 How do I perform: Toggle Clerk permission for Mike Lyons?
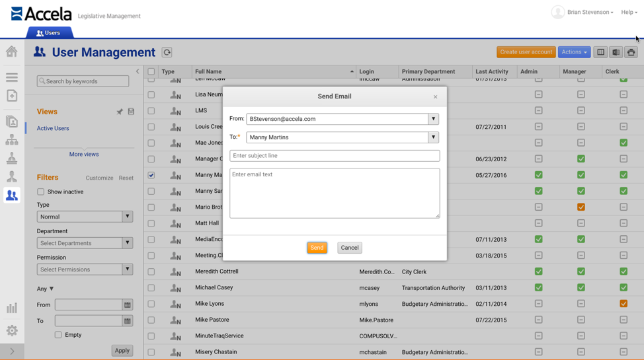624,304
